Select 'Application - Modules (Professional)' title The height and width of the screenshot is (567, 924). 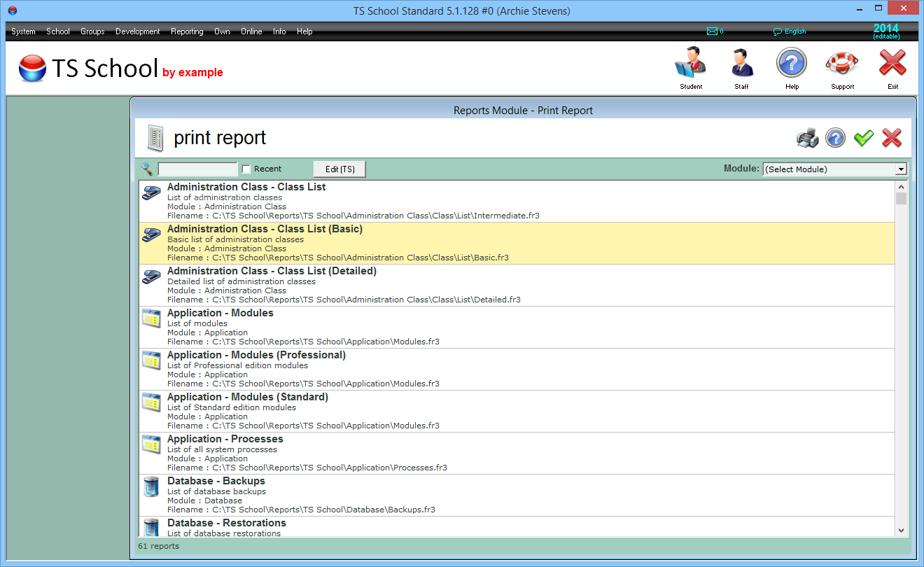[x=256, y=355]
